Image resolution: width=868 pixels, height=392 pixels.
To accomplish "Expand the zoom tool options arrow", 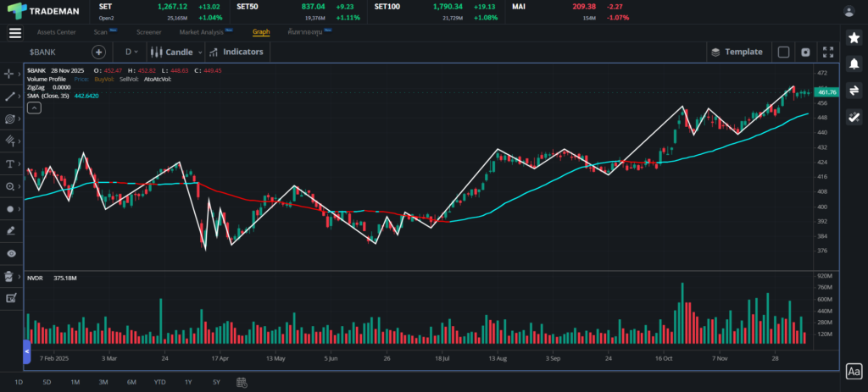I will click(x=19, y=186).
